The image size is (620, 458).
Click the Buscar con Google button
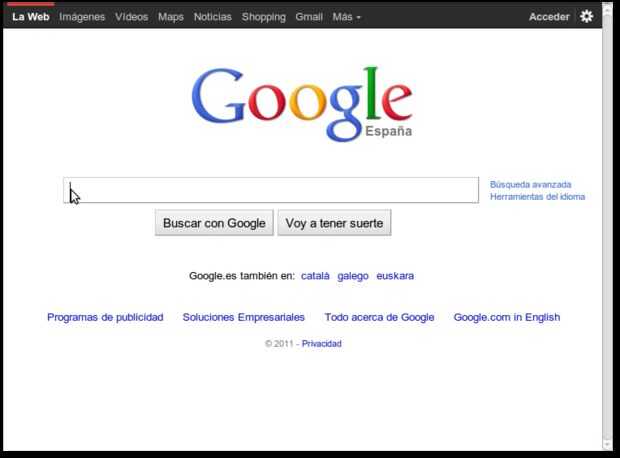coord(214,223)
